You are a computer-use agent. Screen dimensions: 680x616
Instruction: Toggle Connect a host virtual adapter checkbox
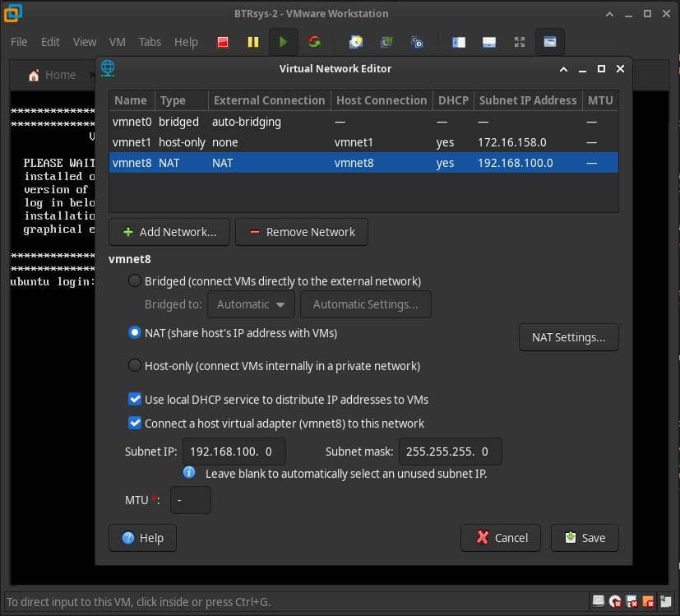[136, 424]
